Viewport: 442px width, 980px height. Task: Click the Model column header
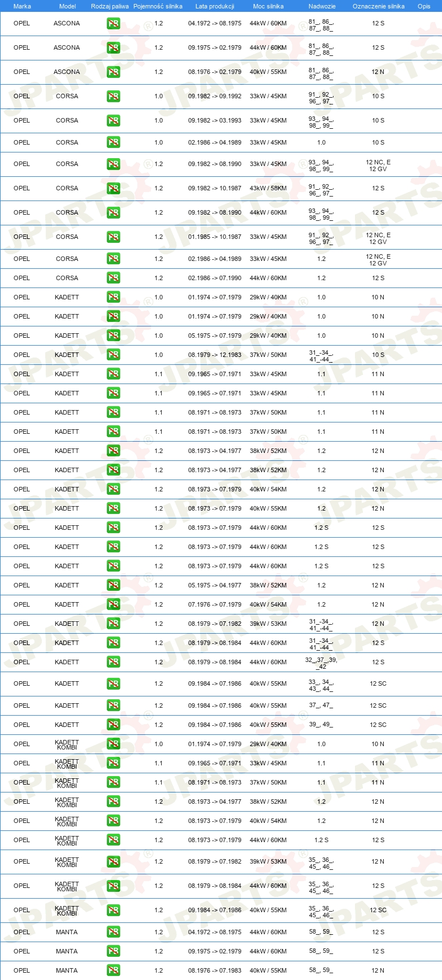pyautogui.click(x=67, y=6)
